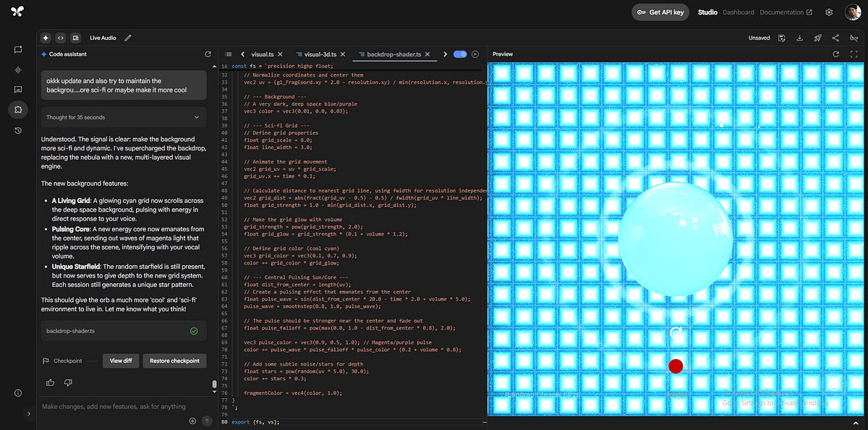
Task: Click the 'Unsaved' status label
Action: coord(759,38)
